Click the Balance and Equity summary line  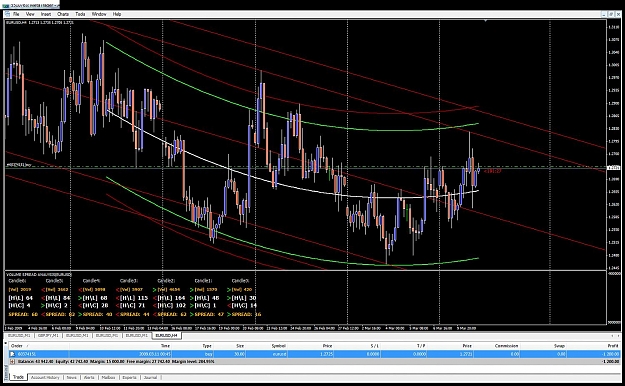pos(116,361)
